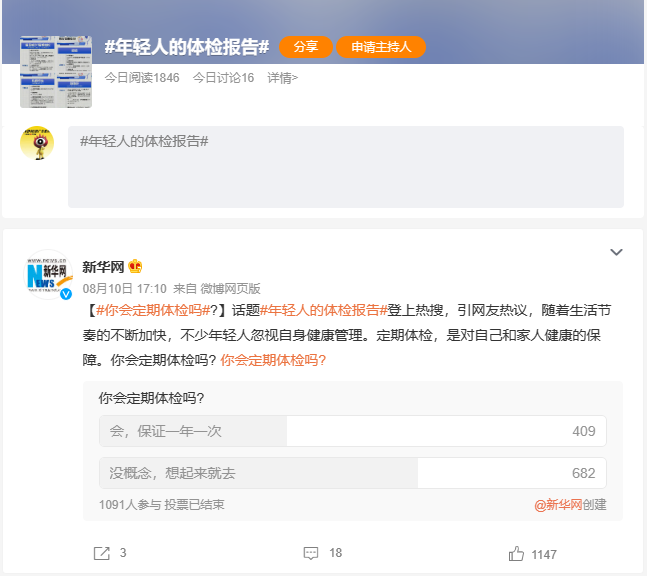The width and height of the screenshot is (647, 576).
Task: Click the blue verified badge on avatar
Action: coord(66,296)
